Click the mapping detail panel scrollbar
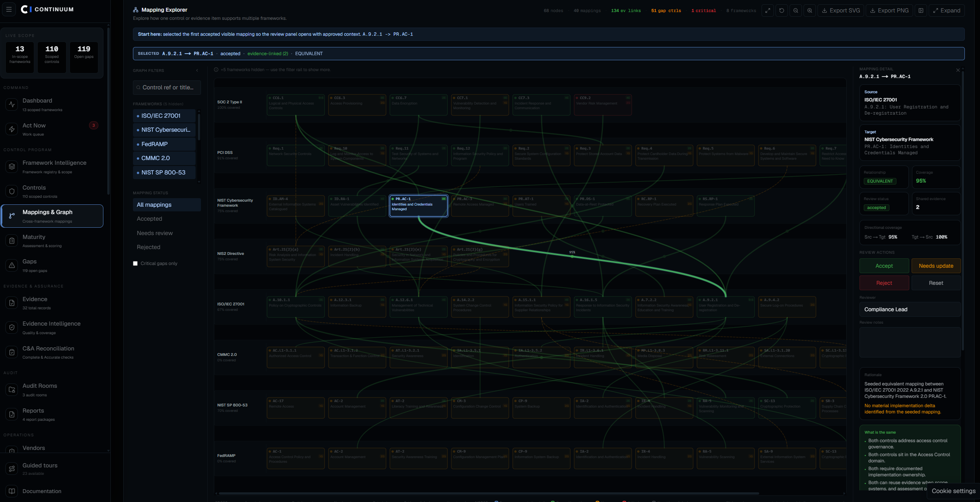980x502 pixels. (x=963, y=210)
